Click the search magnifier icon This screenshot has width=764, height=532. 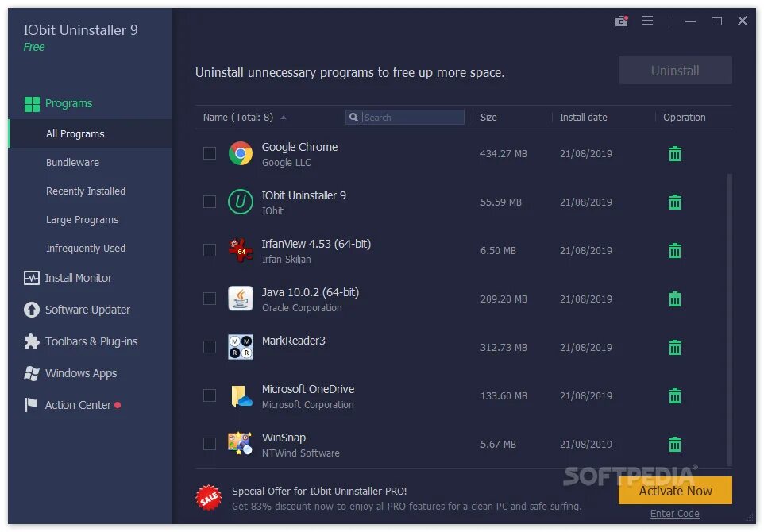(x=353, y=118)
